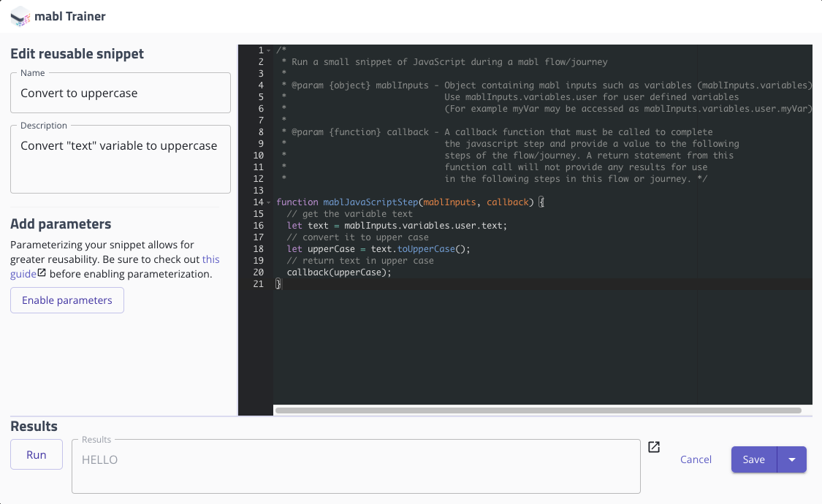Click comment '// convert it to upper case'
Image resolution: width=822 pixels, height=504 pixels.
pos(357,237)
